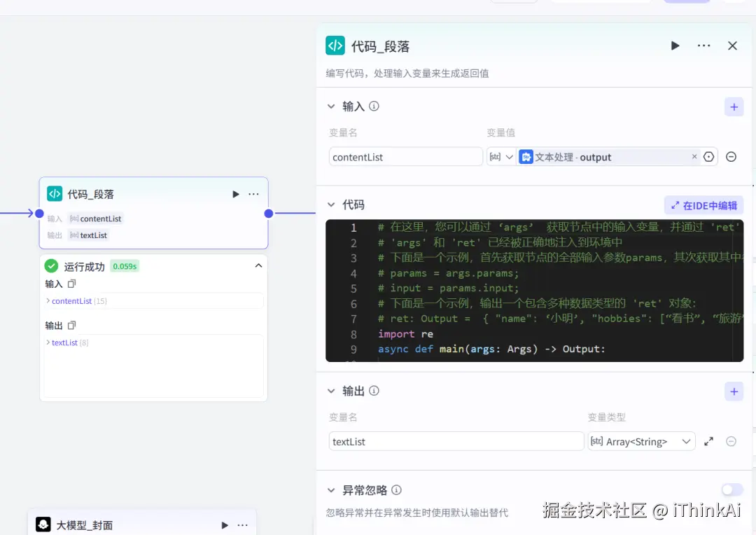Open the ... menu in the detail panel header
This screenshot has width=756, height=535.
[703, 45]
